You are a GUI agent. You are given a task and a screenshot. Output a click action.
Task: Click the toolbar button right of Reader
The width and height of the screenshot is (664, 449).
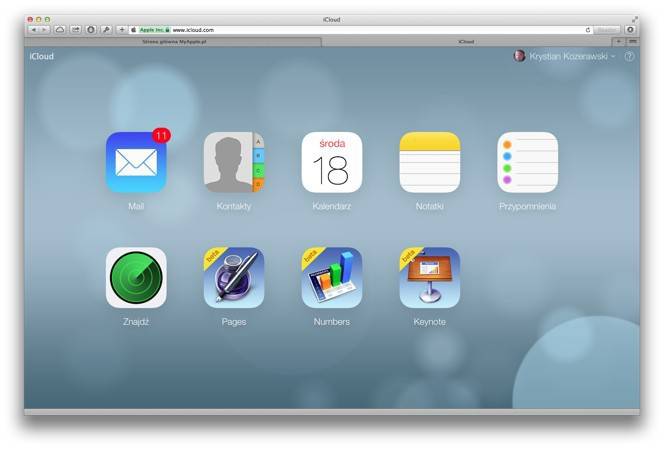[x=630, y=30]
